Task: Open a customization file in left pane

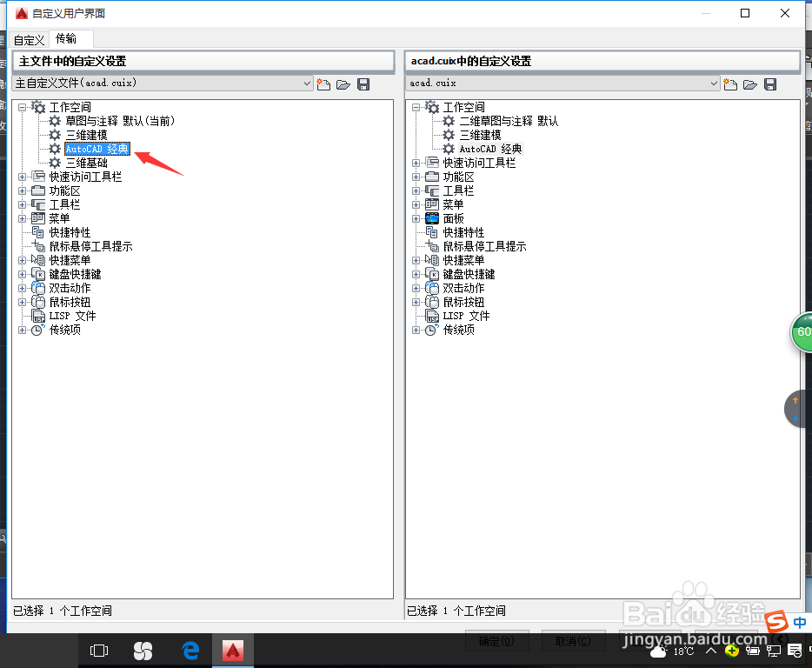Action: tap(343, 84)
